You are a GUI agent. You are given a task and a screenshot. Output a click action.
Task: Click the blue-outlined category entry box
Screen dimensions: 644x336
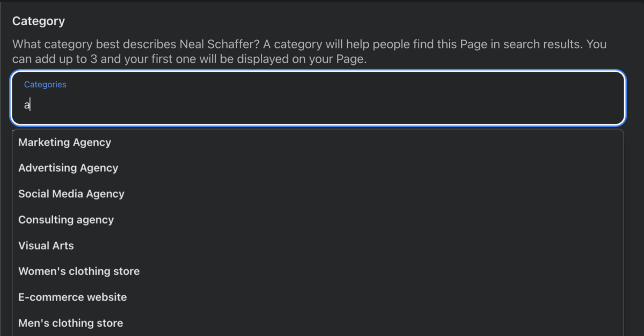pyautogui.click(x=318, y=98)
